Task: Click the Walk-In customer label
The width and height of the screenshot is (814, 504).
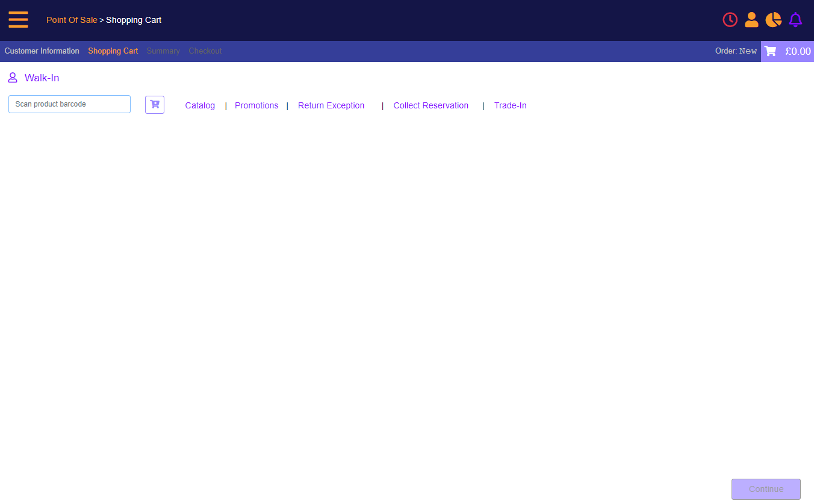Action: click(x=42, y=78)
